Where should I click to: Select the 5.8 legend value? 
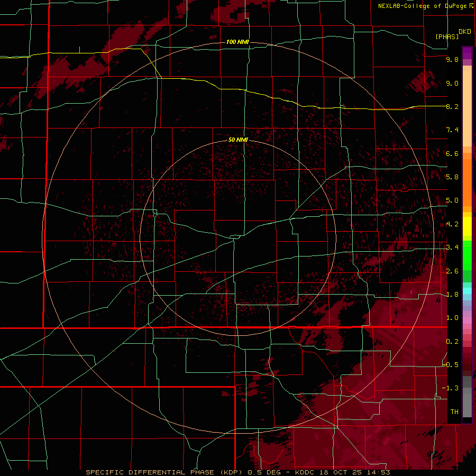[452, 177]
